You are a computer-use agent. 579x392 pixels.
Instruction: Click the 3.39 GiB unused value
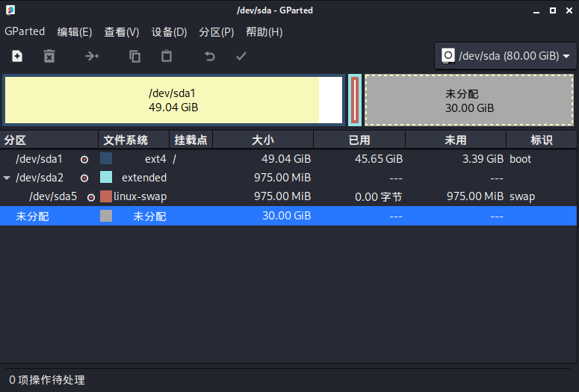tap(483, 159)
